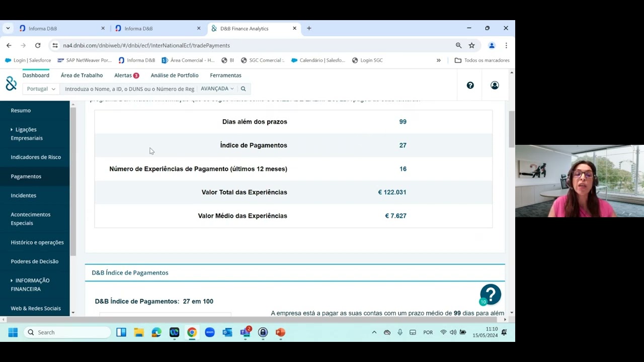644x362 pixels.
Task: Open Chrome three-dot menu
Action: pos(506,45)
